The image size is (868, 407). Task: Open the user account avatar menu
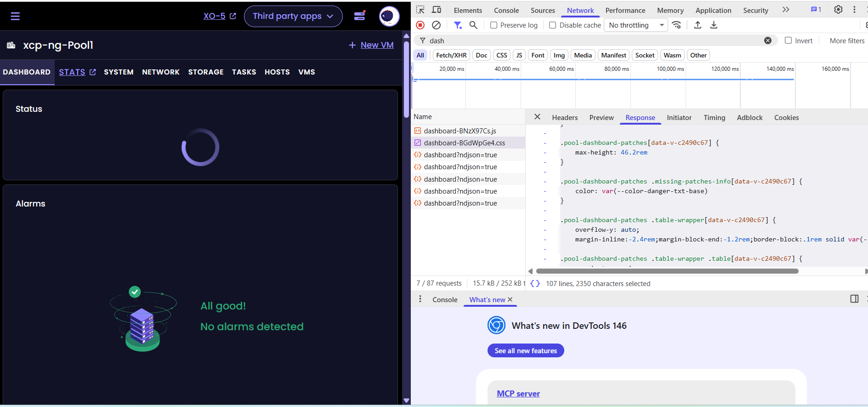(389, 16)
